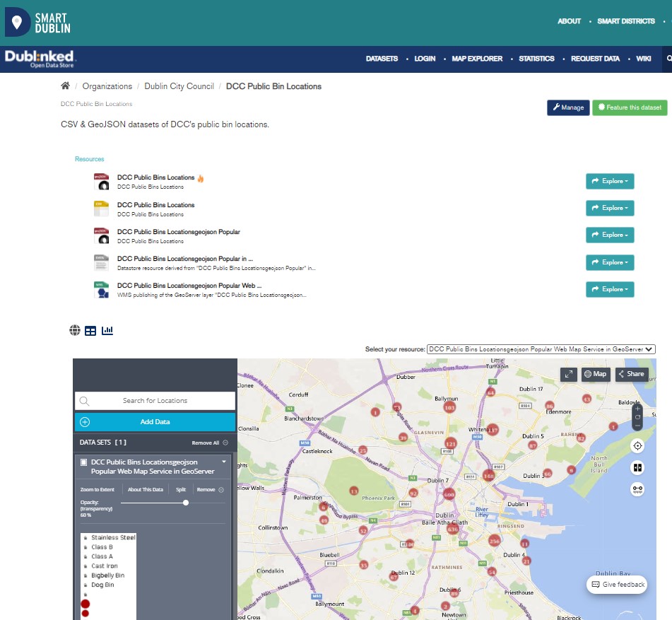Switch to the table view icon
Image resolution: width=672 pixels, height=620 pixels.
tap(90, 330)
